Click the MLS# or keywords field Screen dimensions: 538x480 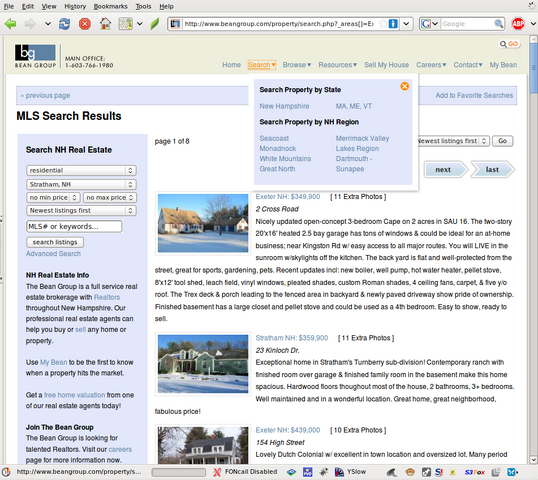point(74,226)
